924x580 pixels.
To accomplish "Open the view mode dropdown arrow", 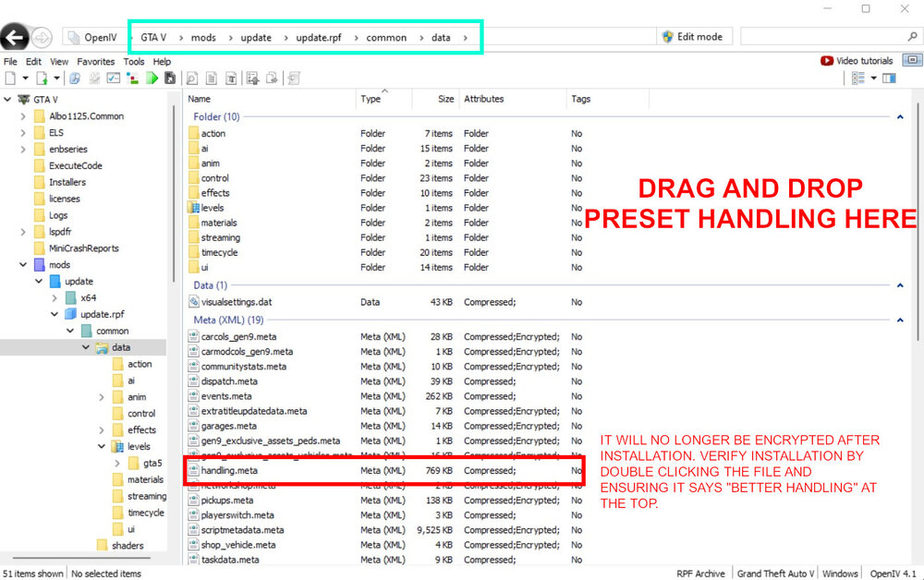I will click(x=873, y=78).
